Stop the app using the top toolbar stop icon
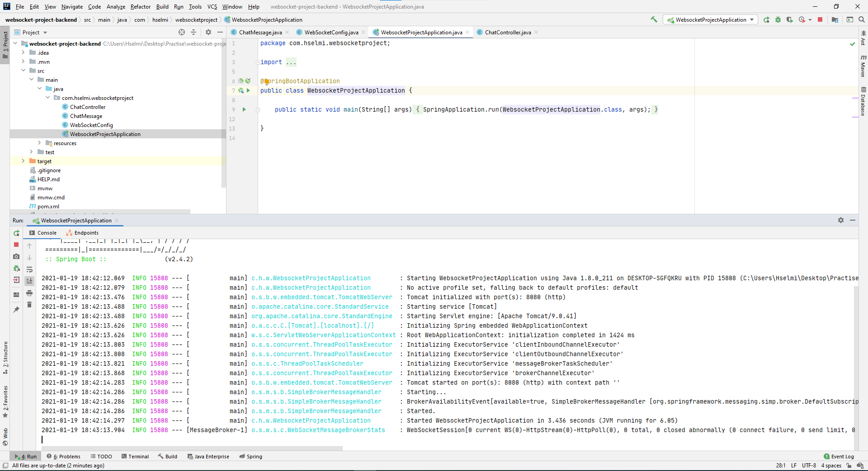The width and height of the screenshot is (868, 471). click(x=820, y=19)
